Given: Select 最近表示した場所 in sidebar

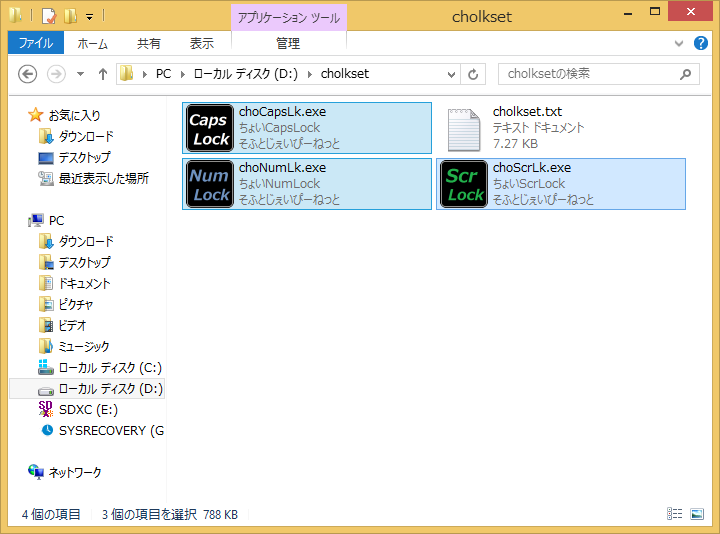Looking at the screenshot, I should [x=104, y=178].
